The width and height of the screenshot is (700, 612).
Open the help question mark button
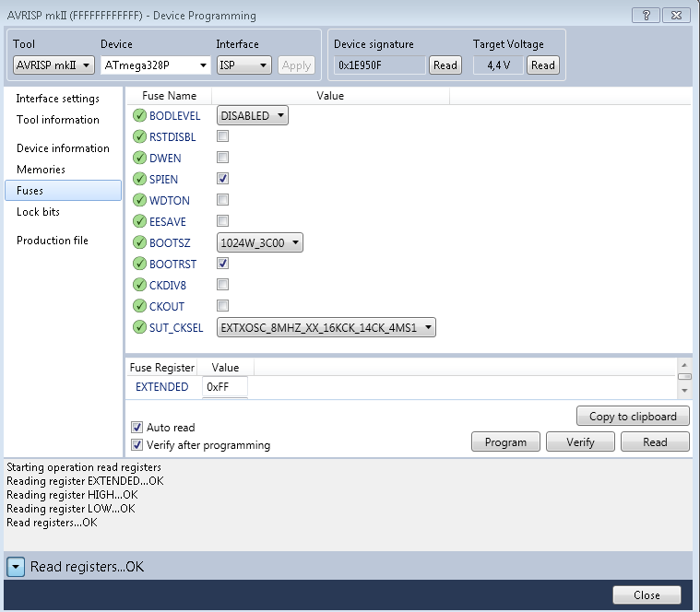pos(646,15)
